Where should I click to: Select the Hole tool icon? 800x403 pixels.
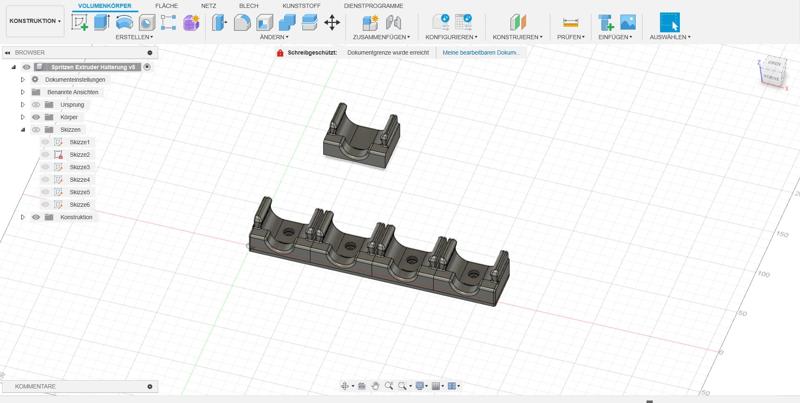[147, 22]
